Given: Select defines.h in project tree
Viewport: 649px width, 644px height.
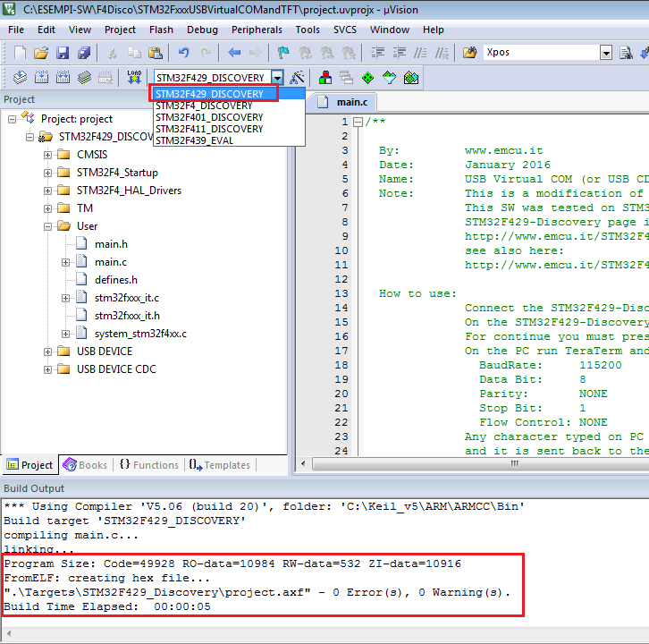Looking at the screenshot, I should [116, 280].
